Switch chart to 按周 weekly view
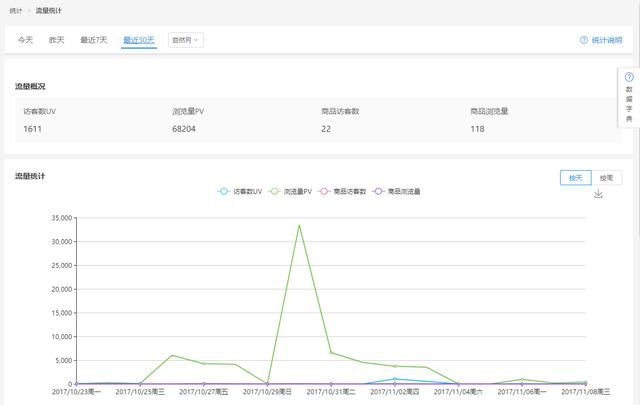Screen dimensions: 640x405 pyautogui.click(x=605, y=177)
